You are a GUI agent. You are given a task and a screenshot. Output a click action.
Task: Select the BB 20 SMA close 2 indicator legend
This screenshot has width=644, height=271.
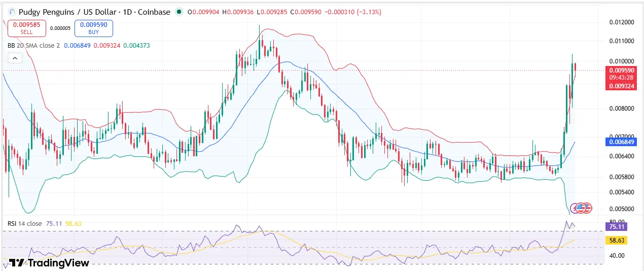[33, 45]
